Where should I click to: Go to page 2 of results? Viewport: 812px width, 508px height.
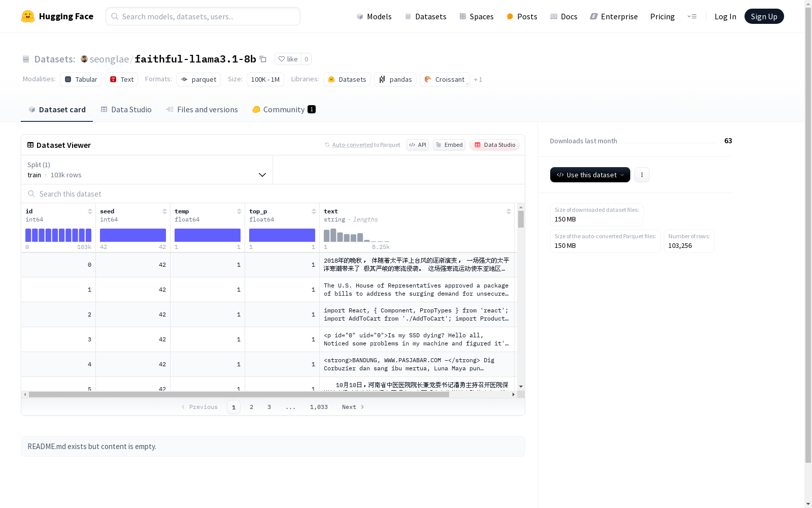click(x=251, y=407)
